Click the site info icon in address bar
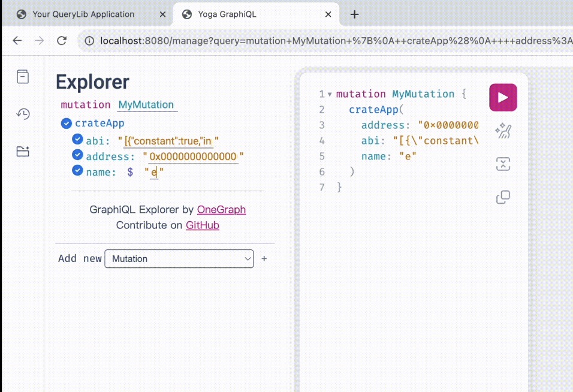Screen dimensions: 573x392 click(89, 41)
